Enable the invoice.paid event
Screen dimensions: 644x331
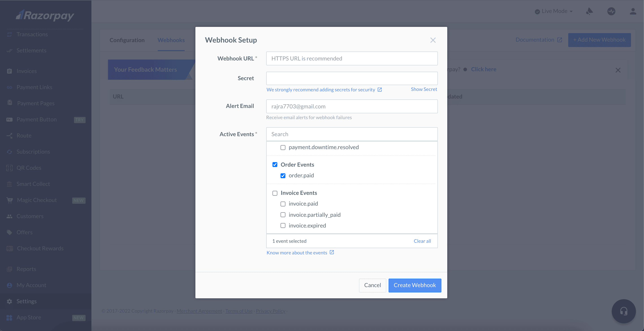click(x=283, y=204)
